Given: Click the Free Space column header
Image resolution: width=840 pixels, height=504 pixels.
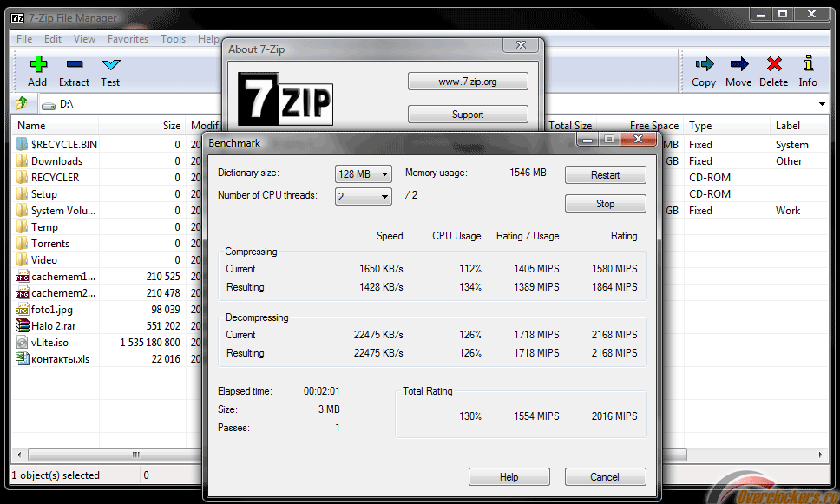Looking at the screenshot, I should 640,125.
